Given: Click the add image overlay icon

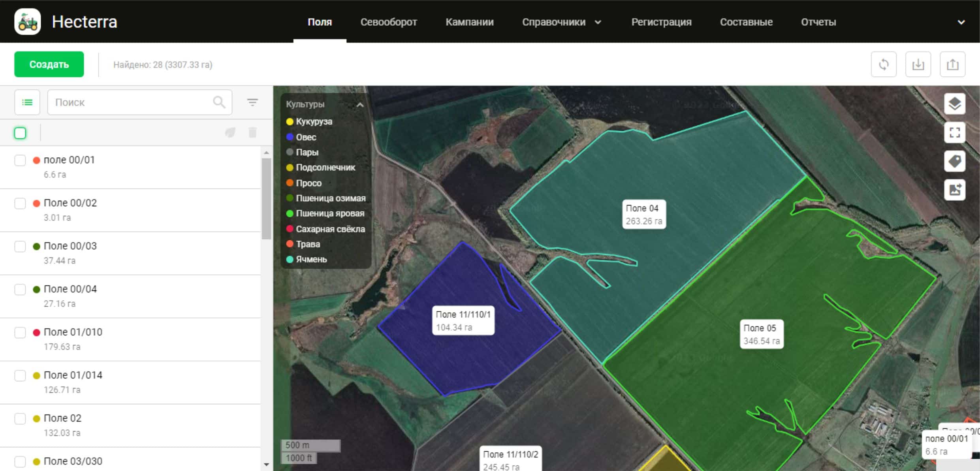Looking at the screenshot, I should pos(955,190).
